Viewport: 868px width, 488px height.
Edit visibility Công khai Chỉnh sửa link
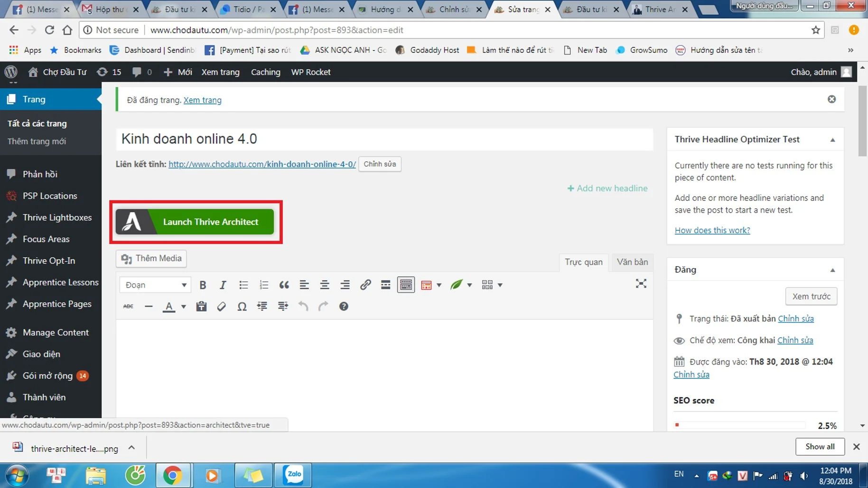(x=795, y=340)
